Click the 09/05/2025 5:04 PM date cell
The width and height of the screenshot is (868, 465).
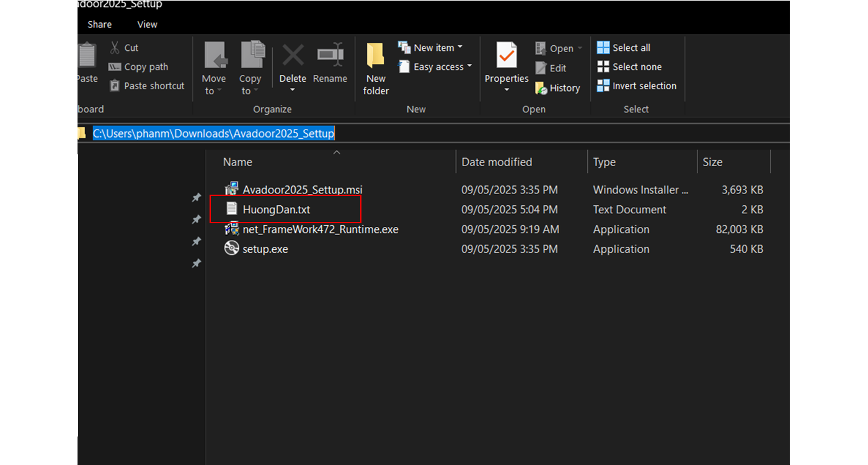[x=510, y=210]
